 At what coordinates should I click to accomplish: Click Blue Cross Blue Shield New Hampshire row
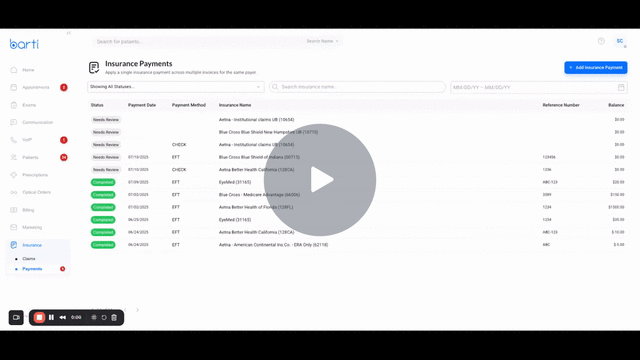pyautogui.click(x=357, y=132)
